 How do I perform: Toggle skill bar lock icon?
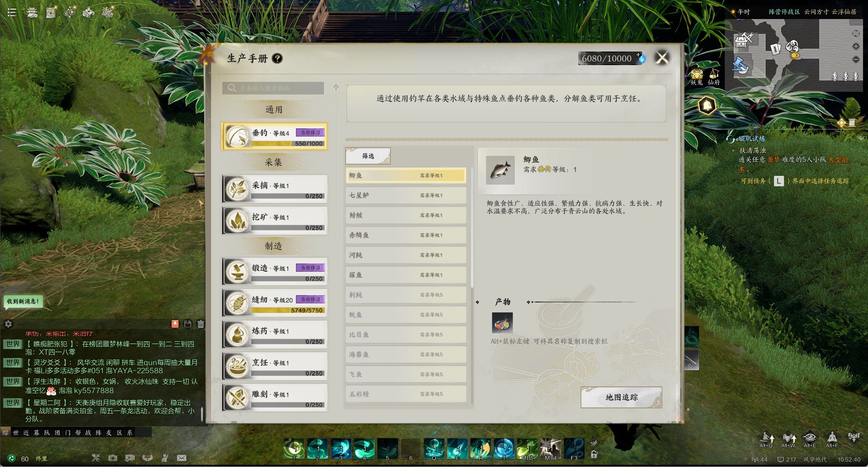(595, 455)
